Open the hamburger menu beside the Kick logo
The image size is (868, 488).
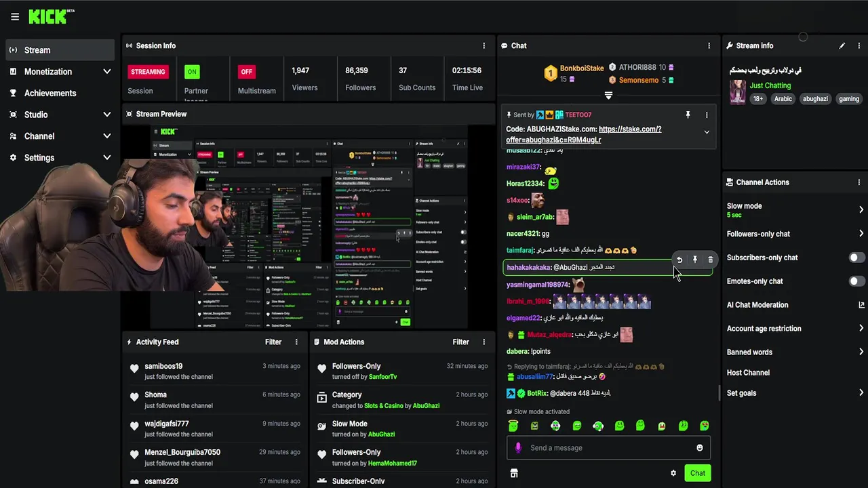pyautogui.click(x=15, y=17)
